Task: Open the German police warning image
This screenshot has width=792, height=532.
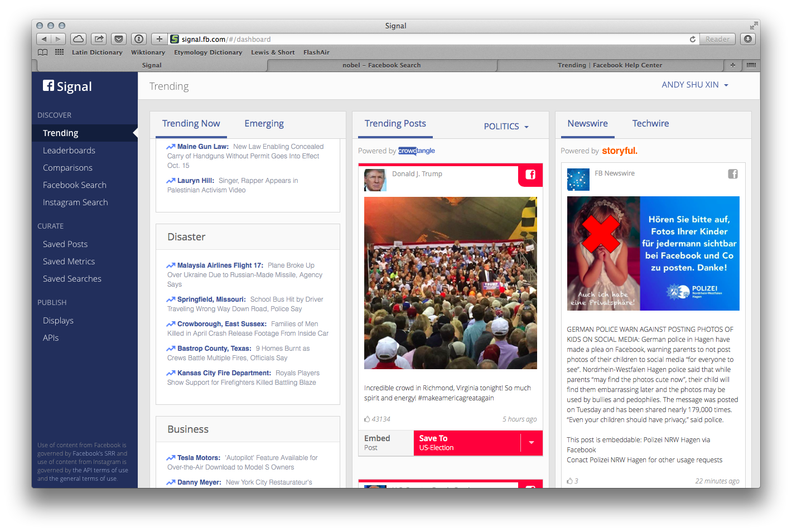Action: pyautogui.click(x=653, y=253)
